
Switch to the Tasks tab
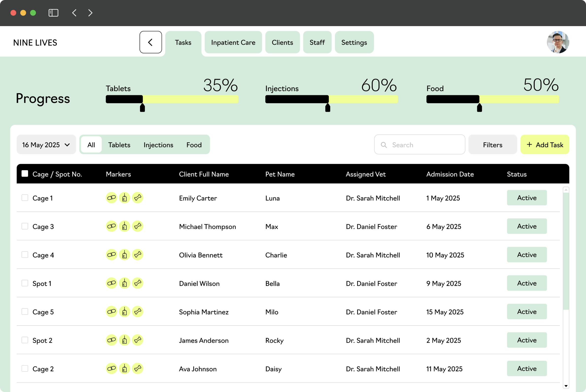(x=183, y=42)
